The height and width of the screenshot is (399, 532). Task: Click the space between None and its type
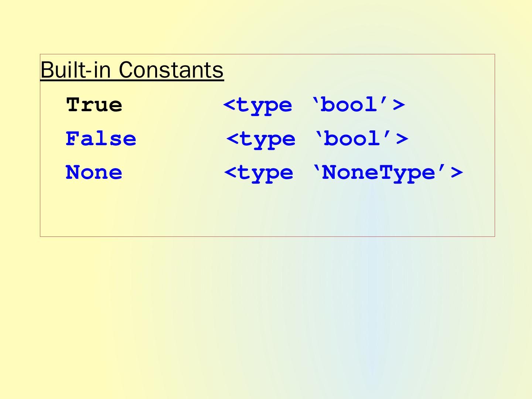173,173
